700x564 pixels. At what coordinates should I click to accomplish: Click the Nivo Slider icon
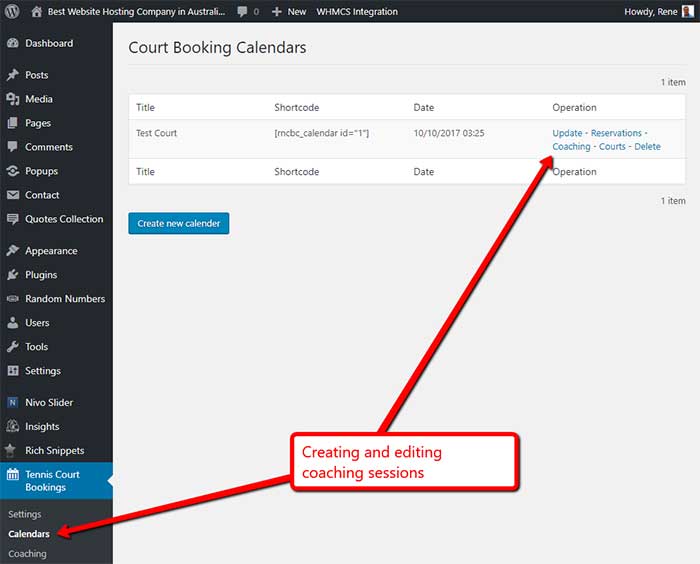(x=13, y=402)
